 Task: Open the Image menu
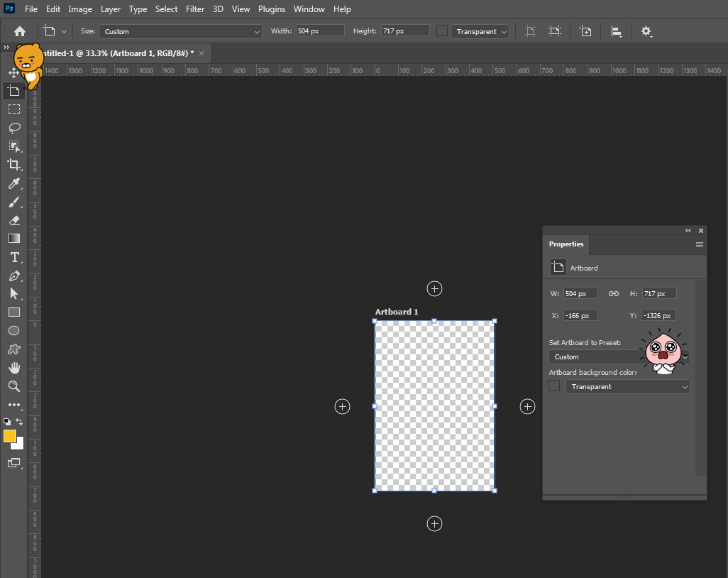[80, 9]
